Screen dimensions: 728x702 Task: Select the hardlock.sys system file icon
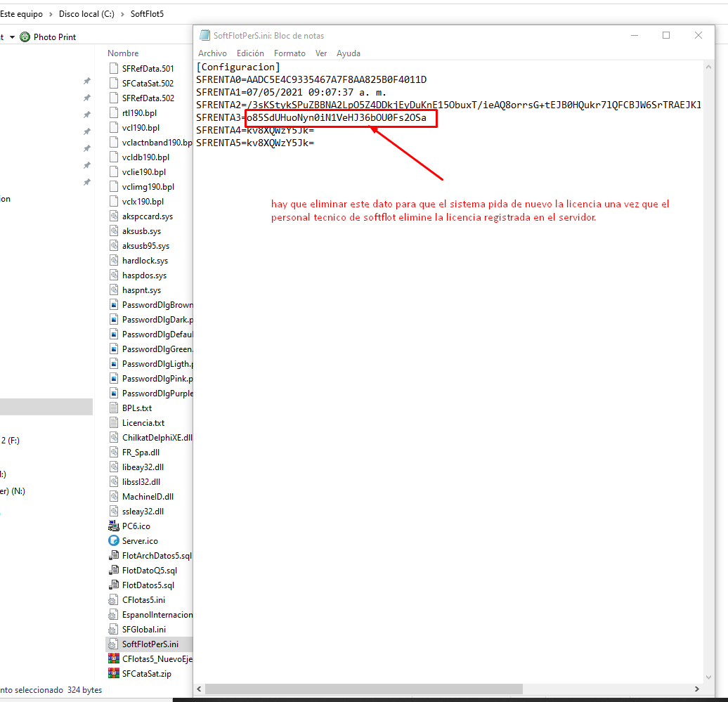[x=114, y=261]
